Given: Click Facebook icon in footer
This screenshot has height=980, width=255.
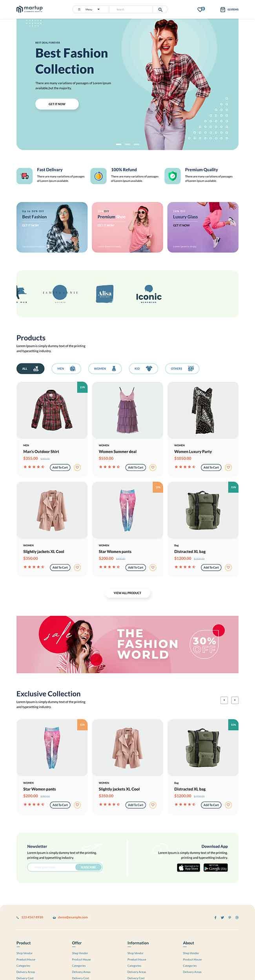Looking at the screenshot, I should 215,918.
